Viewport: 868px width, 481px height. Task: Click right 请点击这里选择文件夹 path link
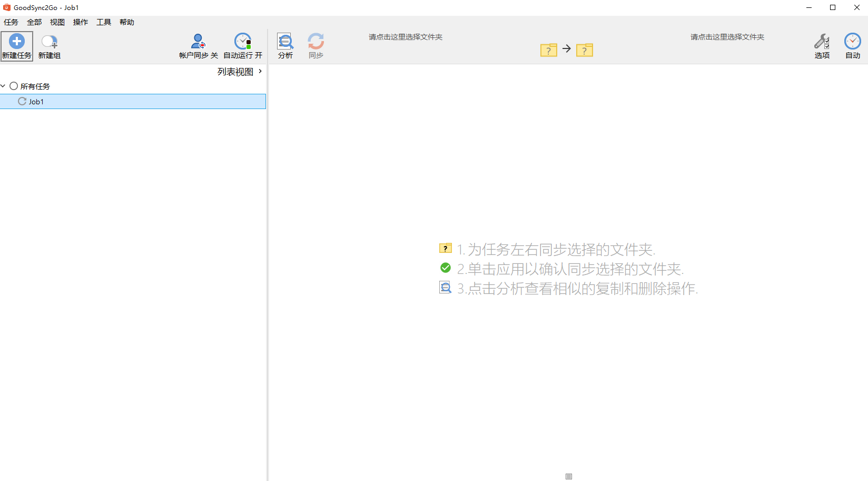coord(727,37)
